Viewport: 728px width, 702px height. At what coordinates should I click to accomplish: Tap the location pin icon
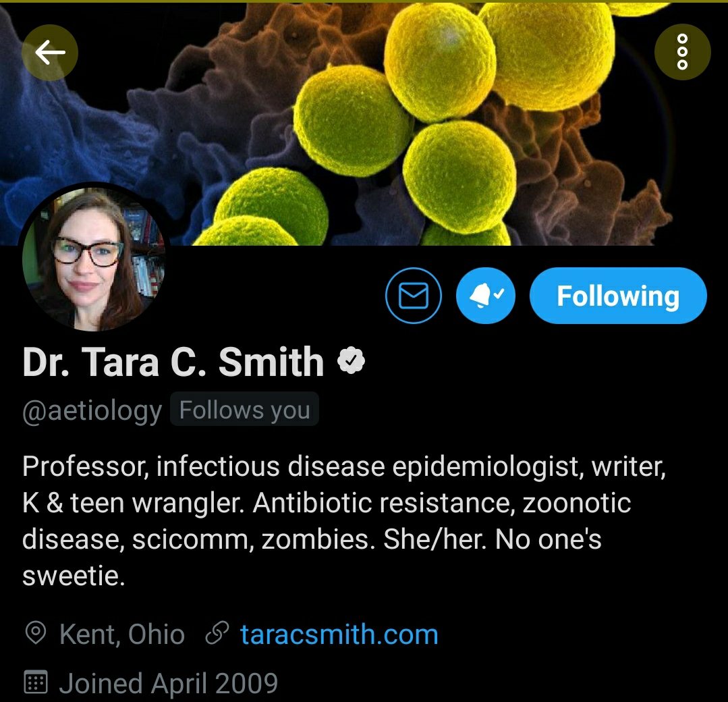coord(36,634)
